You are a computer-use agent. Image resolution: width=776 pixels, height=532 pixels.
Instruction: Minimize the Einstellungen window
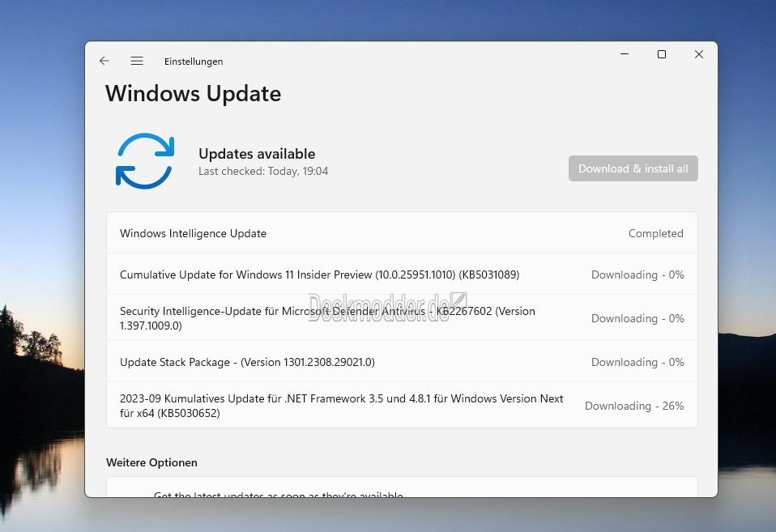click(x=625, y=54)
